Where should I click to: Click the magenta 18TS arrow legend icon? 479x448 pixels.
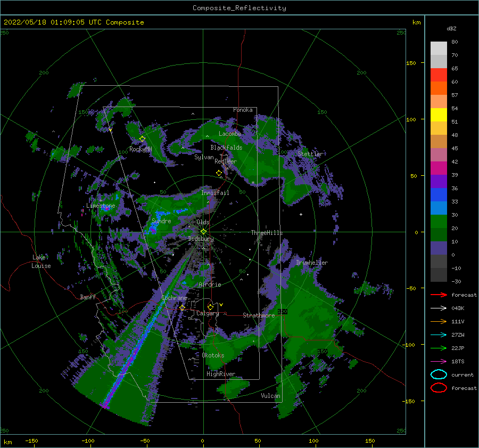click(439, 362)
